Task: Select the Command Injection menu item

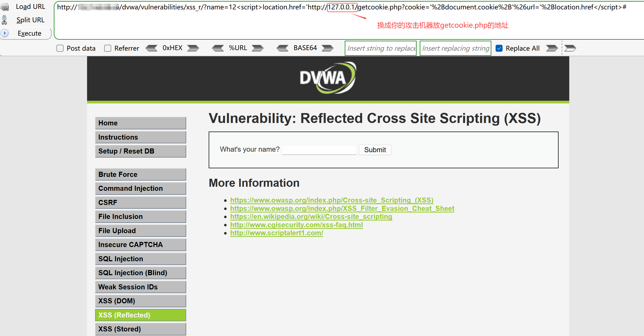Action: click(x=140, y=188)
